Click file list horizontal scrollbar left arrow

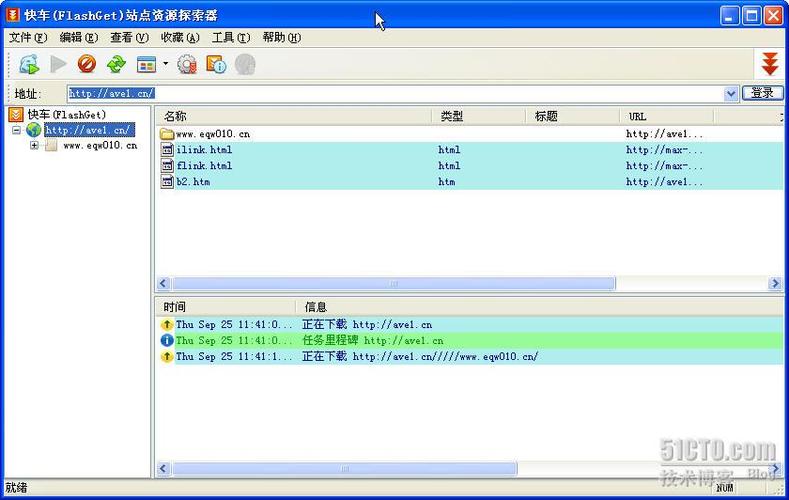(x=163, y=283)
